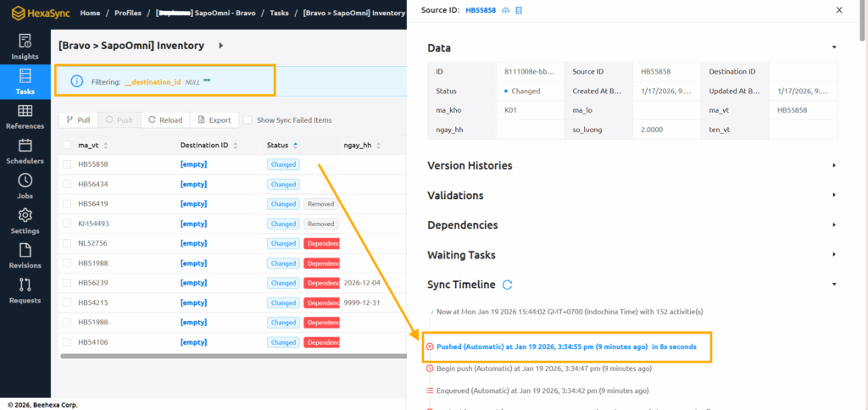Open the Insights sidebar icon

pyautogui.click(x=25, y=46)
